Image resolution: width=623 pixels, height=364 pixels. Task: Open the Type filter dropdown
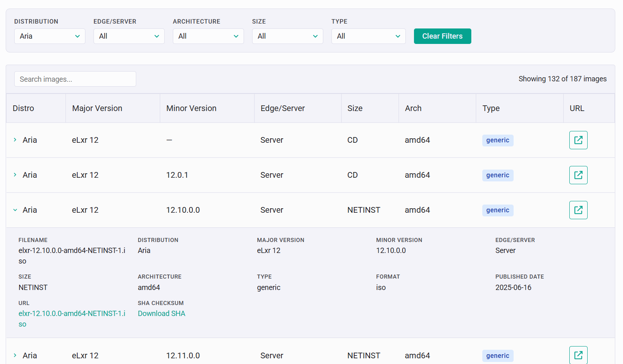pos(368,36)
